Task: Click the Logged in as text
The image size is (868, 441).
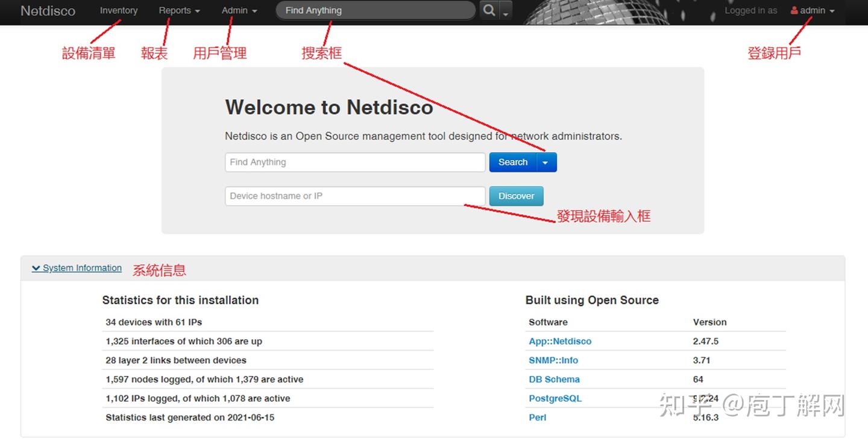Action: (750, 10)
